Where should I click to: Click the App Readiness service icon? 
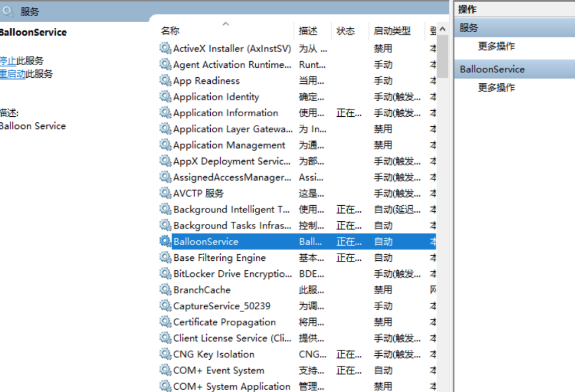165,81
